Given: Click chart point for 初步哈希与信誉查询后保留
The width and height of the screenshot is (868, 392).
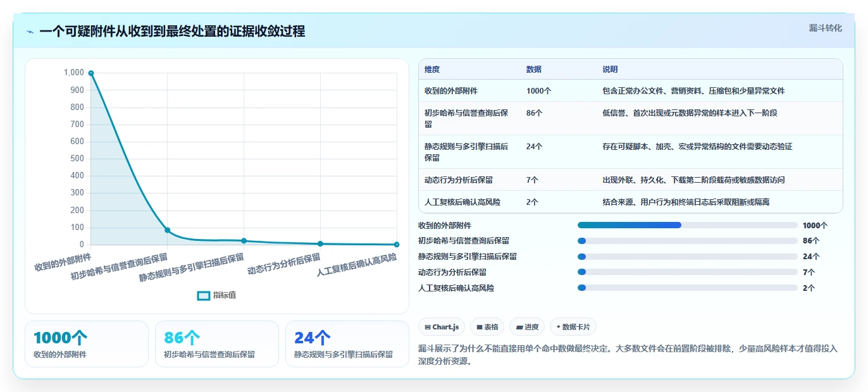Looking at the screenshot, I should coord(167,230).
